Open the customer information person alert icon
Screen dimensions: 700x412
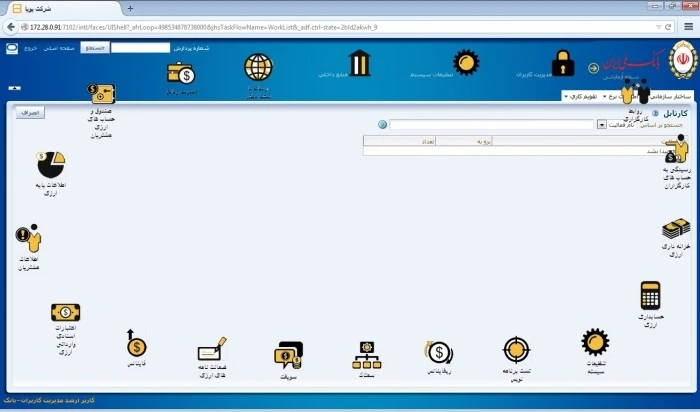(x=29, y=238)
